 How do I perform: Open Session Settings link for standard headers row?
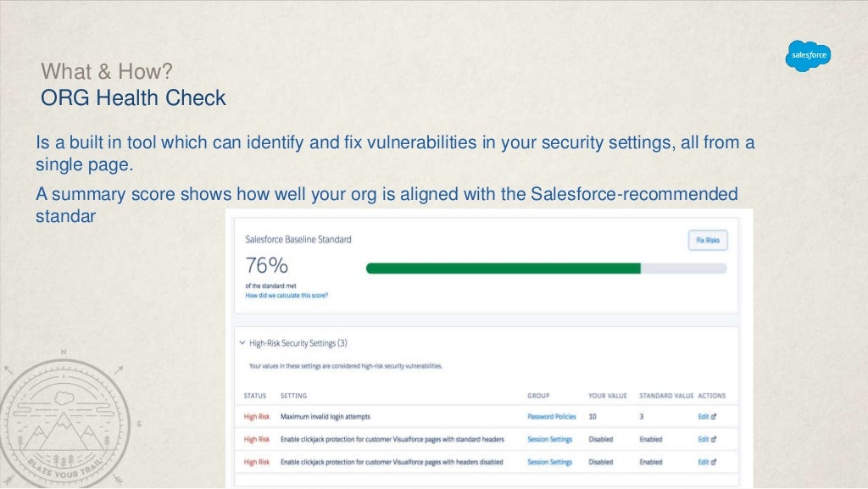coord(549,440)
